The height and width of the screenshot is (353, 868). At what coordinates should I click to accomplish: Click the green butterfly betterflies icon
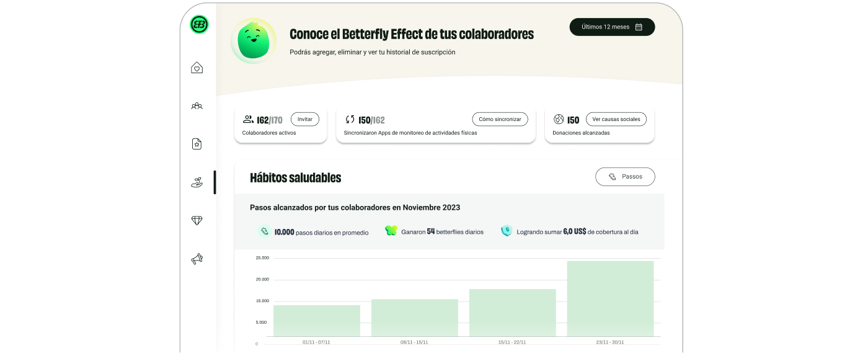(391, 231)
